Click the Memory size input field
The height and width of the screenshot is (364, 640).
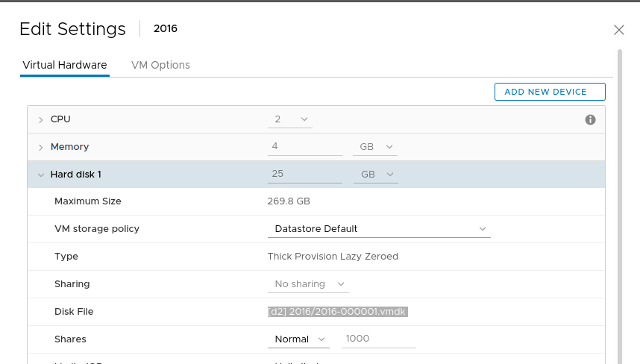(304, 147)
